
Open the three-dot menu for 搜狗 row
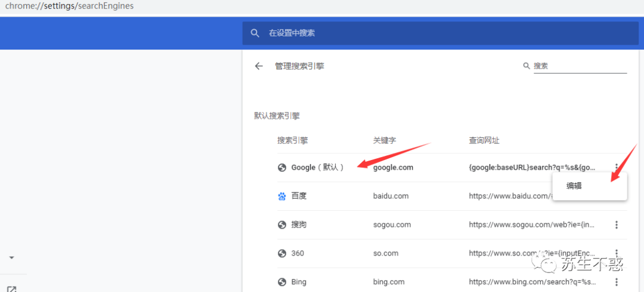click(616, 225)
